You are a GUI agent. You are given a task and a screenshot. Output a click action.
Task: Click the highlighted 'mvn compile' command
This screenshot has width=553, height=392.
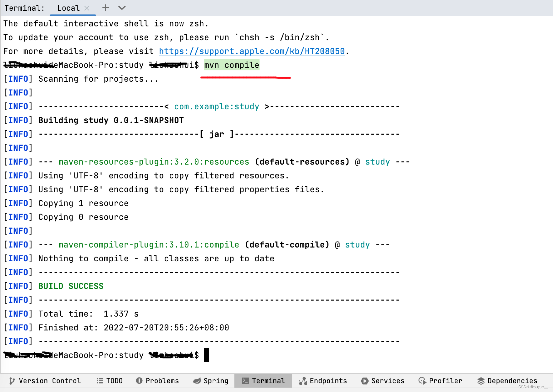[x=232, y=65]
